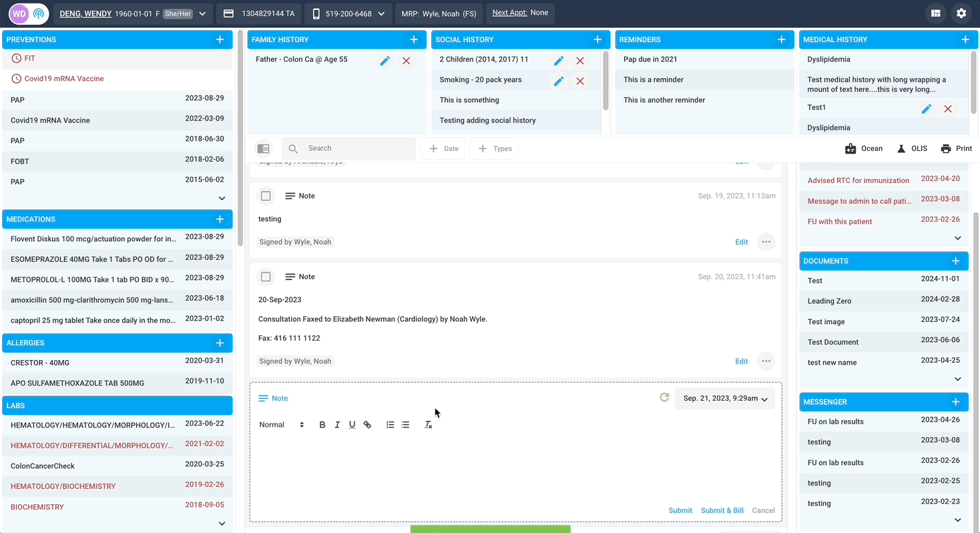Viewport: 980px width, 533px height.
Task: Edit the Test1 medical history item
Action: click(x=926, y=109)
